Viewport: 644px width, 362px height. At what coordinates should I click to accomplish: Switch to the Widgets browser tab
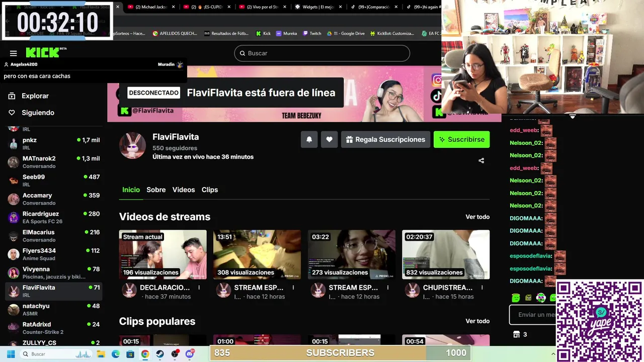pos(318,7)
